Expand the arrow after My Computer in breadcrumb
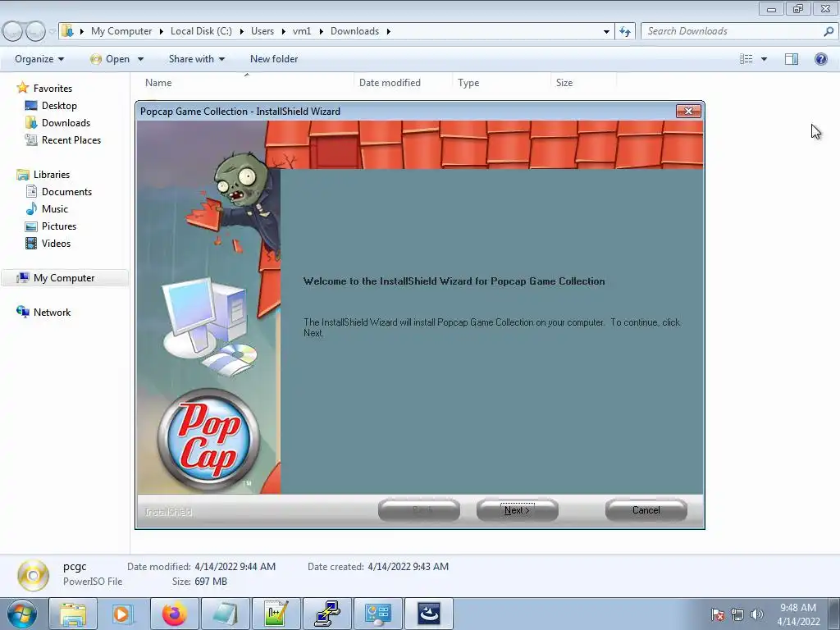The height and width of the screenshot is (630, 840). pyautogui.click(x=162, y=31)
